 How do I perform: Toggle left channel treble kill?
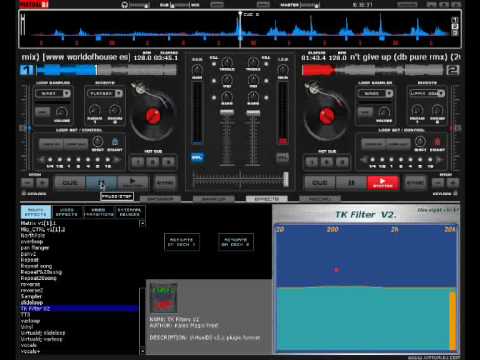tap(214, 64)
